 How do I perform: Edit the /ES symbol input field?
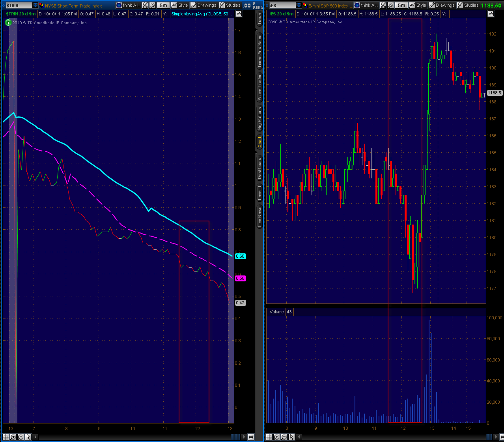click(x=282, y=6)
